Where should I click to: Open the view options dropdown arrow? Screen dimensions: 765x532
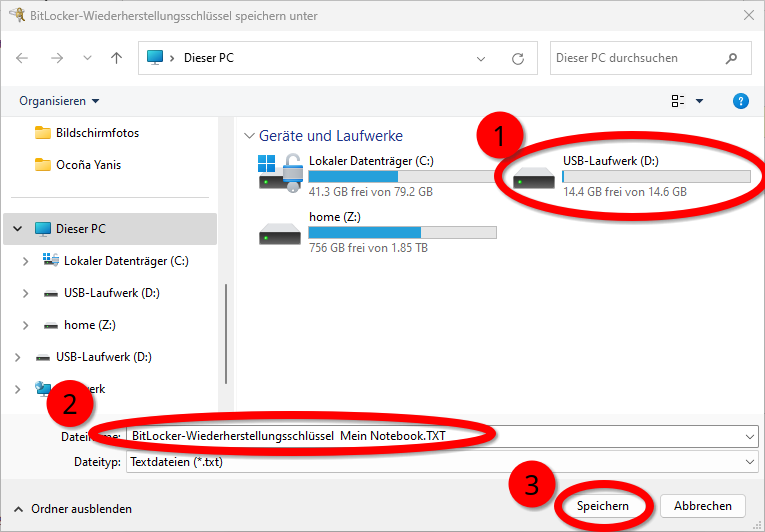699,101
